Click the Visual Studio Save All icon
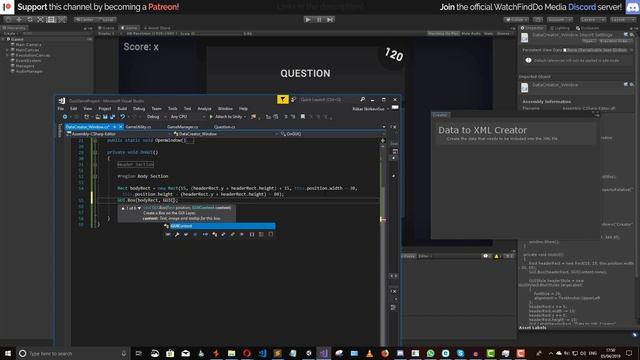640x360 pixels. pos(112,117)
